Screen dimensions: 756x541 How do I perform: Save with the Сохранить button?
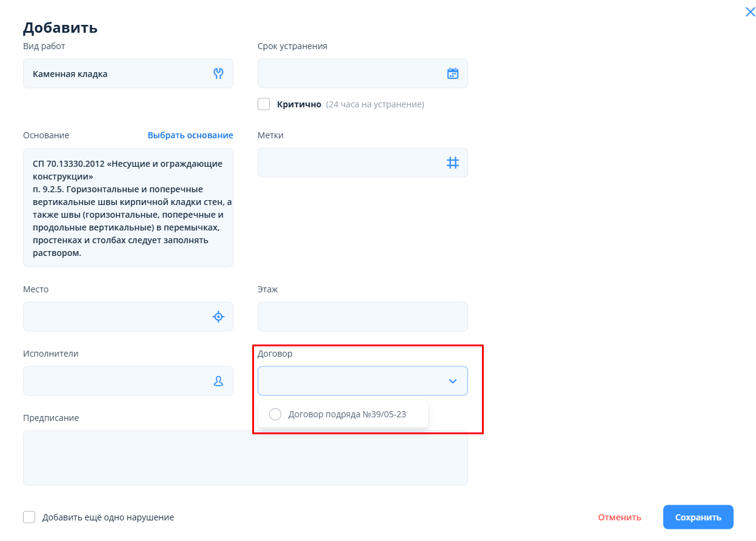[698, 517]
